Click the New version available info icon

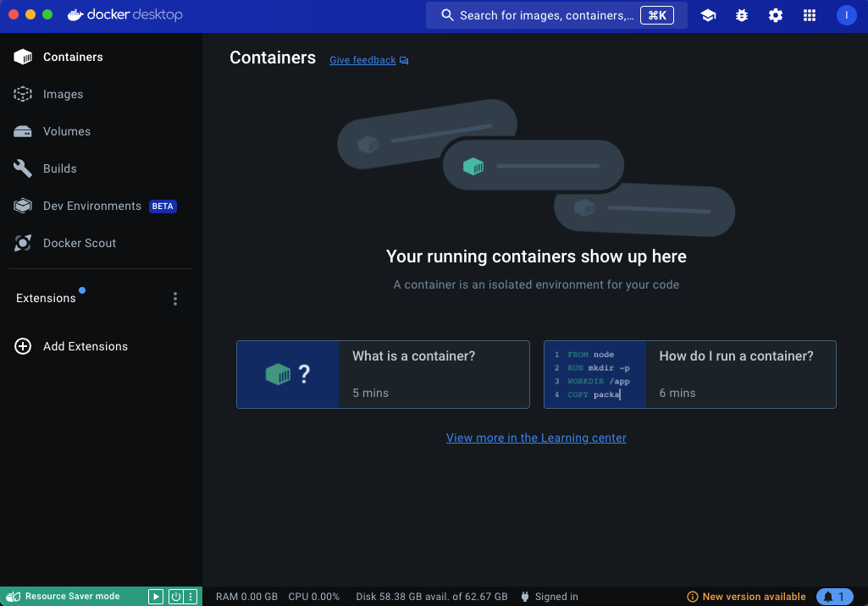[x=692, y=597]
